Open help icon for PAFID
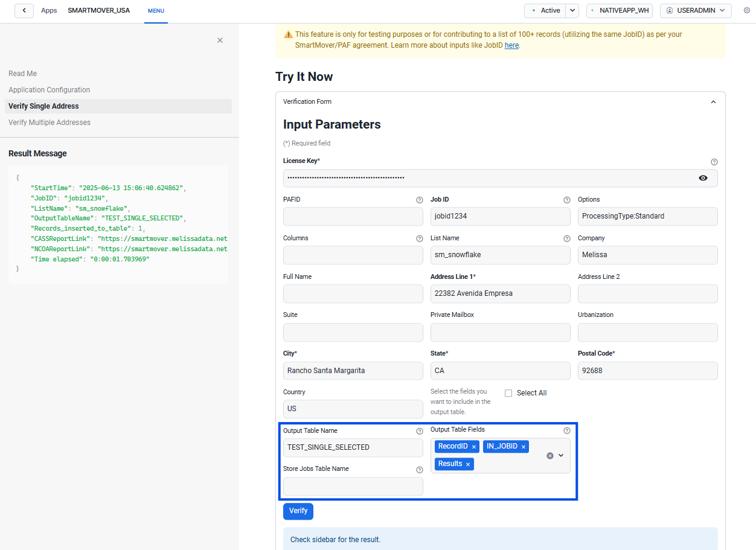Viewport: 756px width, 550px height. point(420,200)
